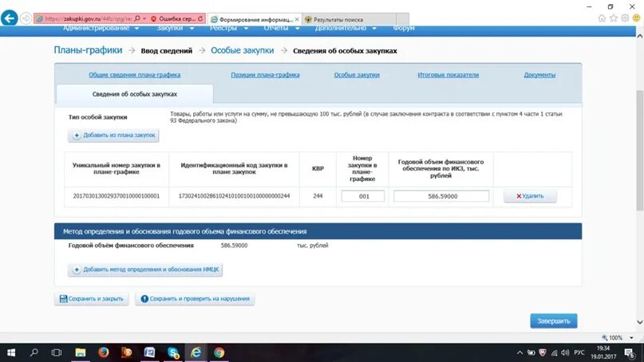Viewport: 644px width, 362px height.
Task: Click the cell 20170301300293700100001000001
Action: (x=117, y=196)
